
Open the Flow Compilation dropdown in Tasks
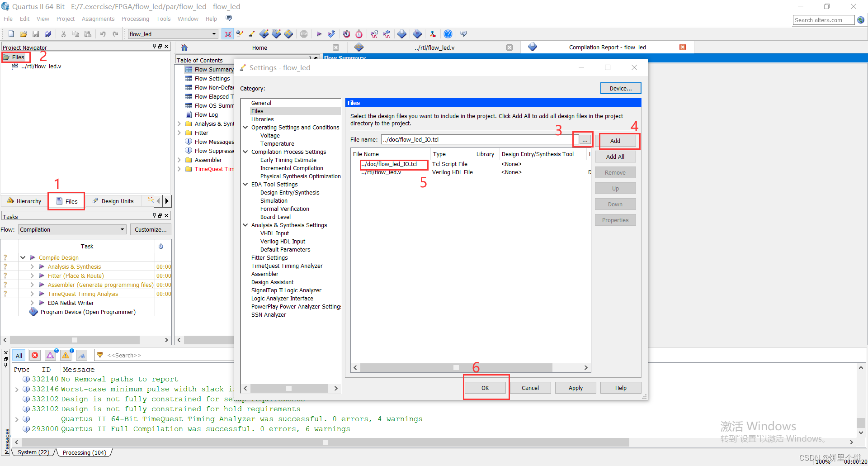click(122, 229)
